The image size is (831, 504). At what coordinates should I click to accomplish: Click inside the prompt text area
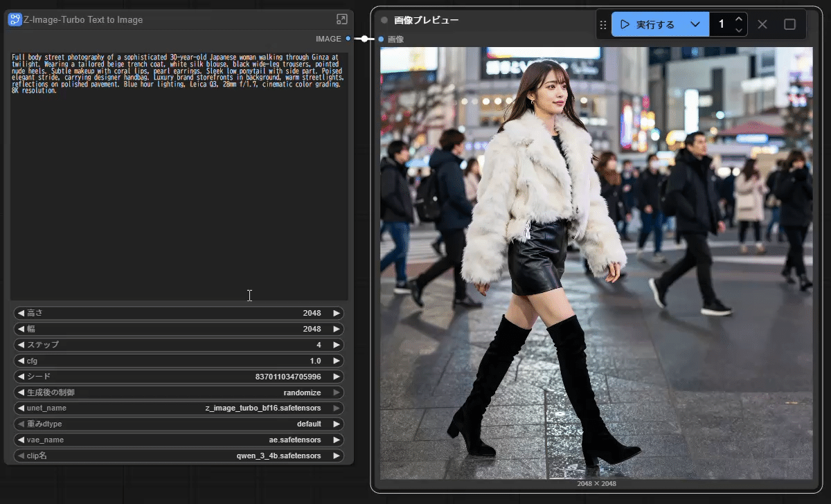click(x=179, y=194)
